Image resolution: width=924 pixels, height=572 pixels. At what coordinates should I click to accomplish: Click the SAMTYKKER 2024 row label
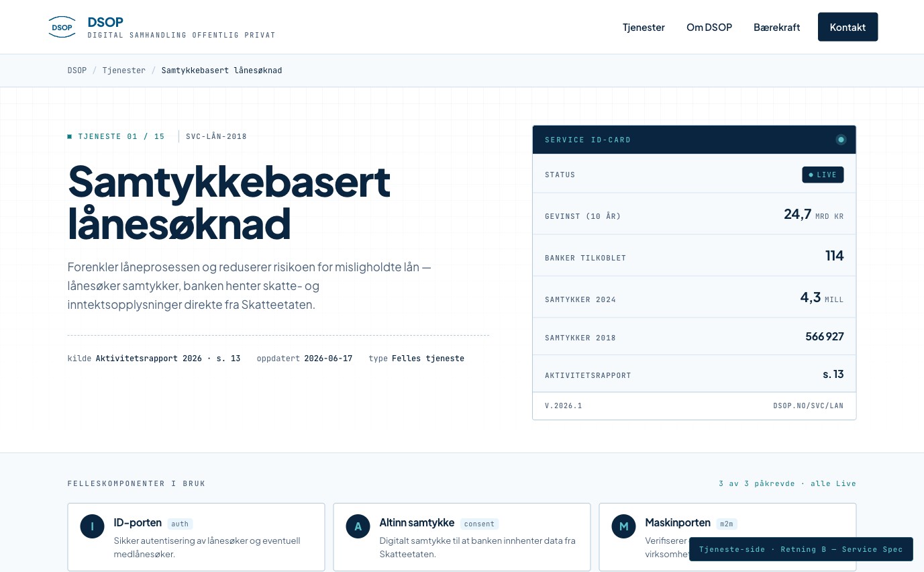[580, 299]
